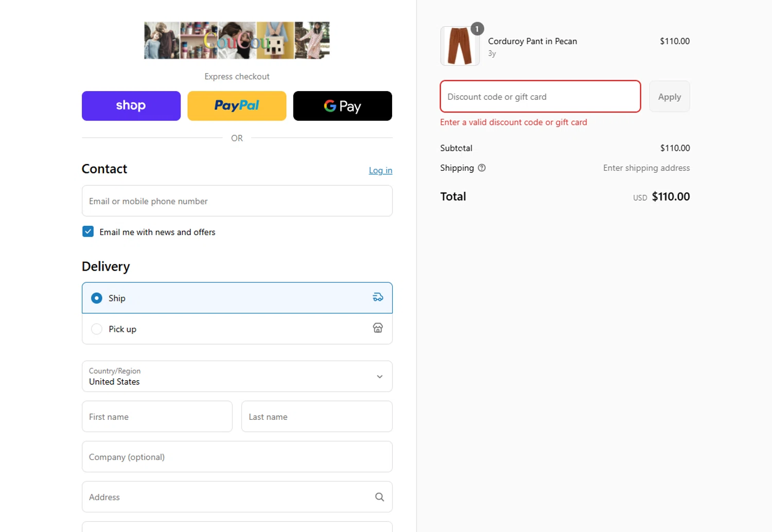772x532 pixels.
Task: Click the 'Enter shipping address' text
Action: click(646, 168)
